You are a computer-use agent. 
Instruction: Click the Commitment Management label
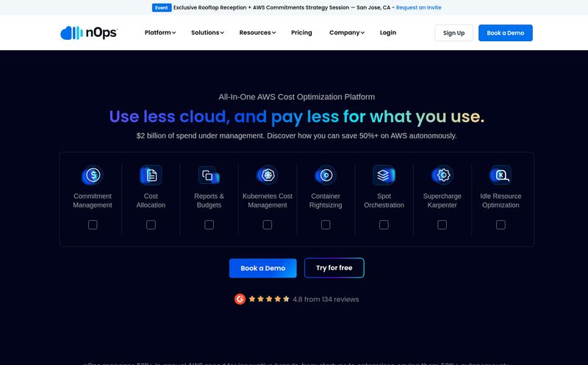(x=93, y=200)
